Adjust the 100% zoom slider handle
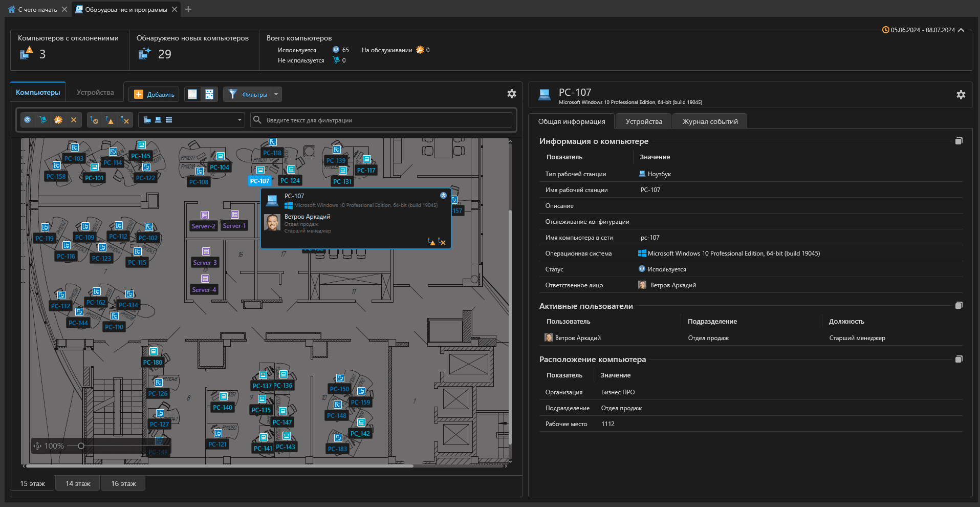The height and width of the screenshot is (507, 980). pos(81,446)
